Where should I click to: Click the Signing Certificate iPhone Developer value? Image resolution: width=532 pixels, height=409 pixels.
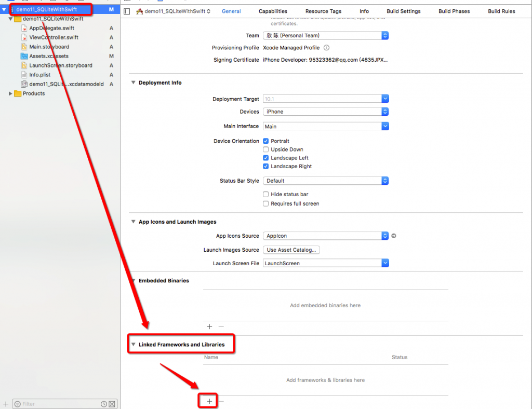click(325, 60)
